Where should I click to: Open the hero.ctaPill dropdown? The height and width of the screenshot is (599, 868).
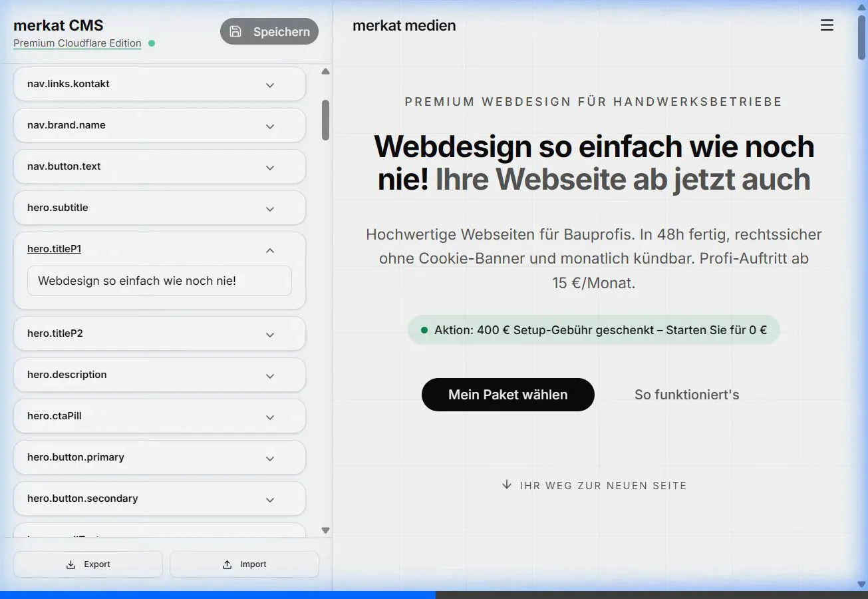click(x=270, y=417)
